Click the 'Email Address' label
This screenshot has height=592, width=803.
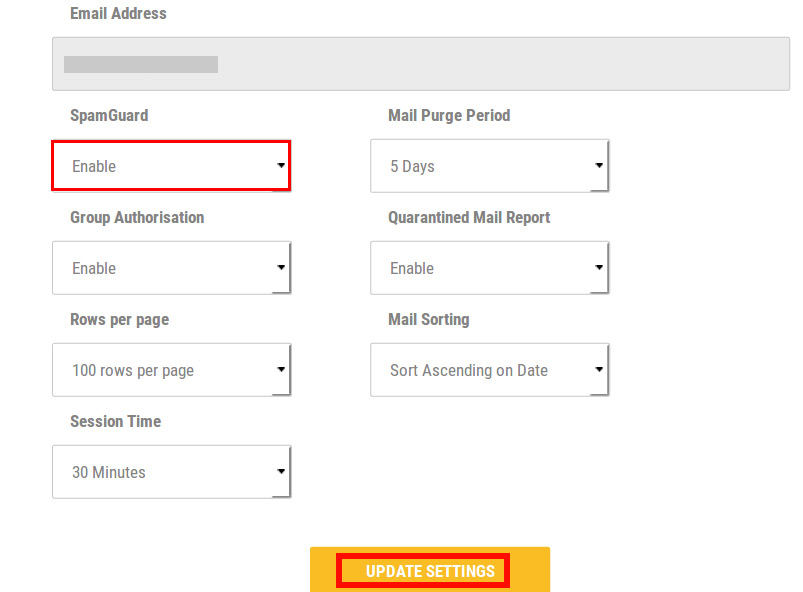coord(118,13)
